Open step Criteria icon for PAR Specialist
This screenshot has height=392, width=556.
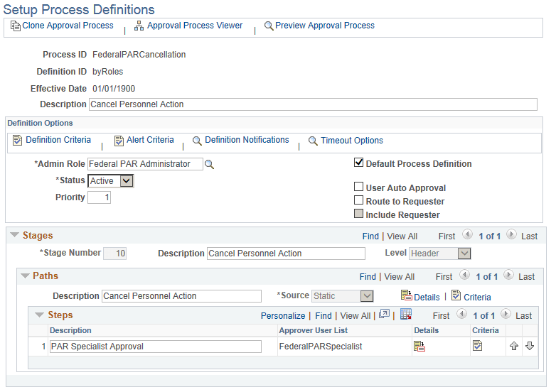pyautogui.click(x=478, y=347)
